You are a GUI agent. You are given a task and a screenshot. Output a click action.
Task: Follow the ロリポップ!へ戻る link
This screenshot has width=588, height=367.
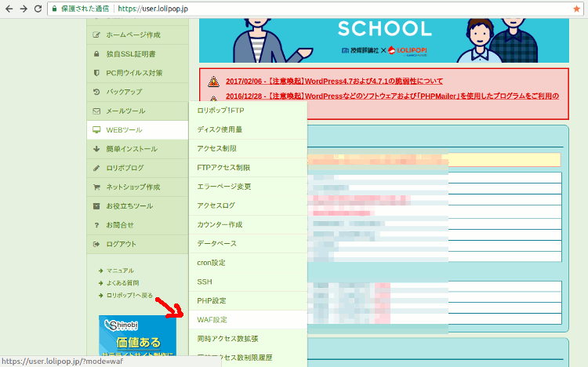pos(129,296)
